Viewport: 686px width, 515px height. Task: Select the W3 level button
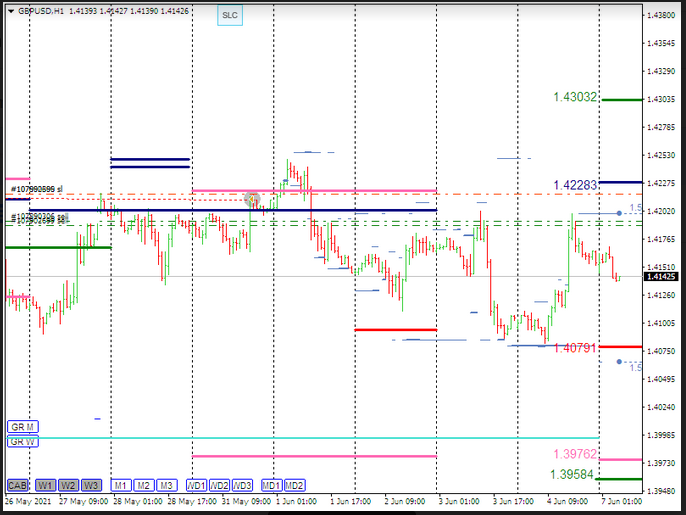tap(91, 485)
